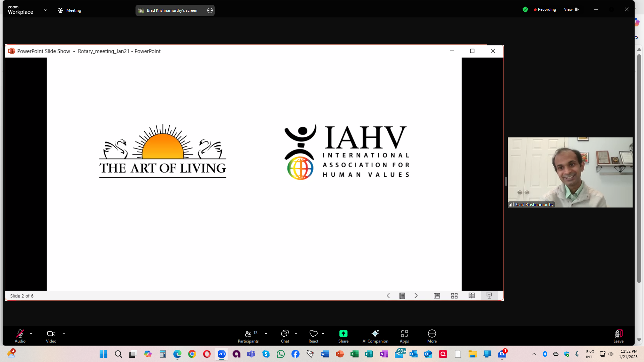Open the Apps icon in toolbar

tap(404, 334)
